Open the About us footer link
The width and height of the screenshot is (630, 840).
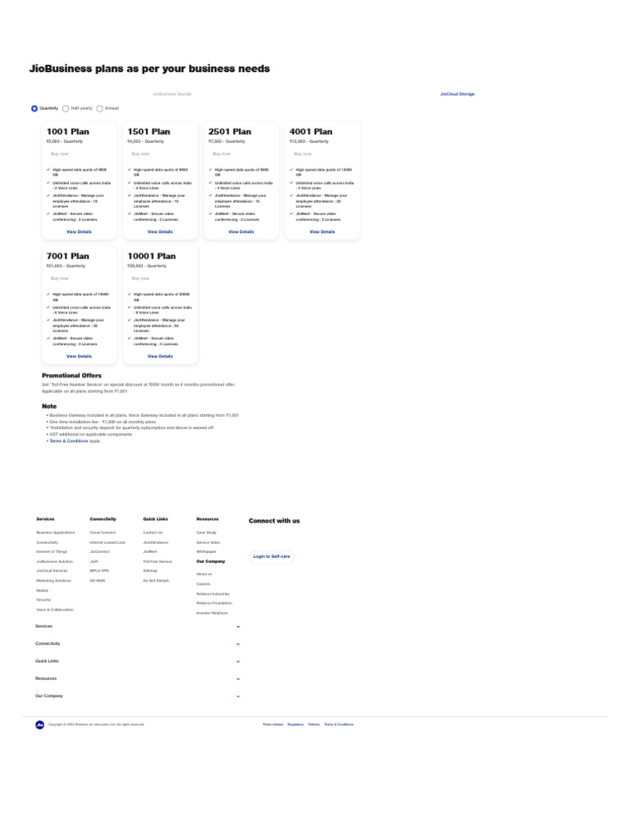204,574
